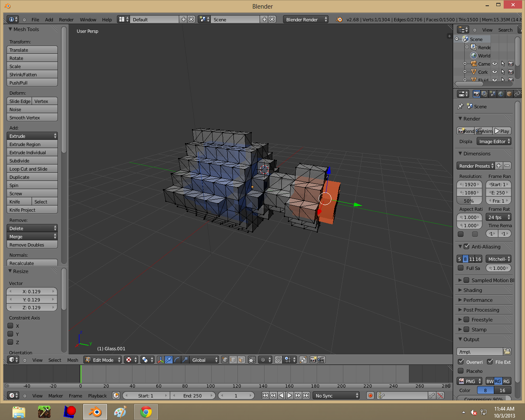Jump to the last frame of timeline

point(306,395)
